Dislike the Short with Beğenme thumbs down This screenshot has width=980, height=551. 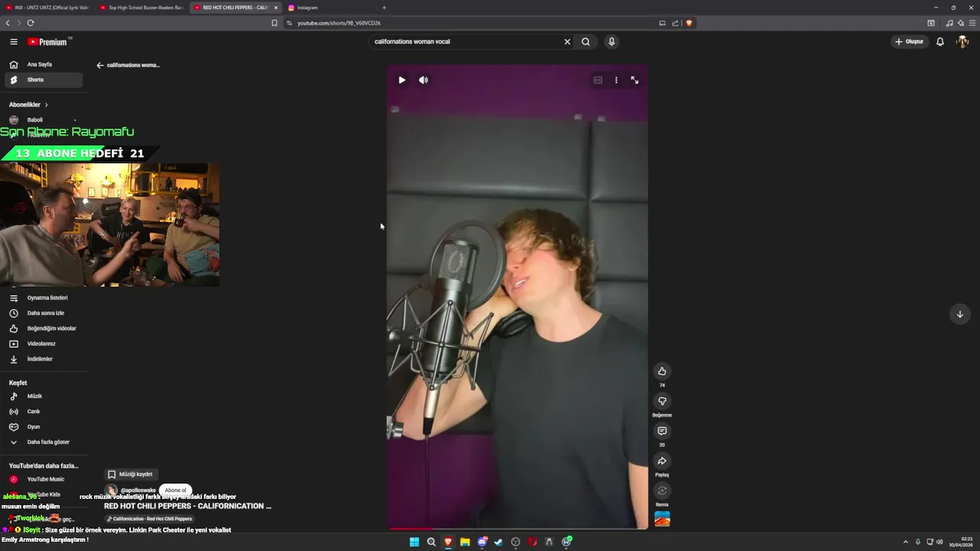tap(662, 401)
